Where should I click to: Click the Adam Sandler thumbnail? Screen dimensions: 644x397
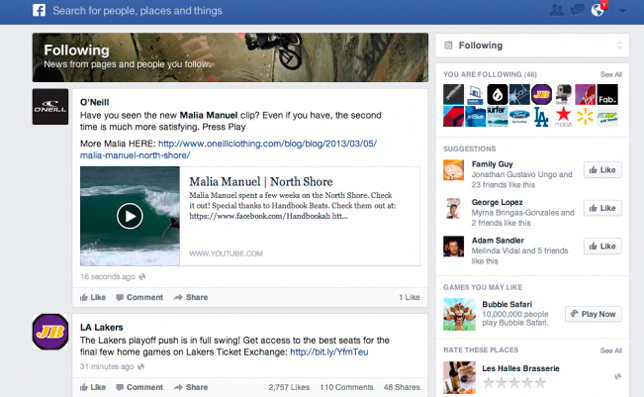[x=453, y=246]
